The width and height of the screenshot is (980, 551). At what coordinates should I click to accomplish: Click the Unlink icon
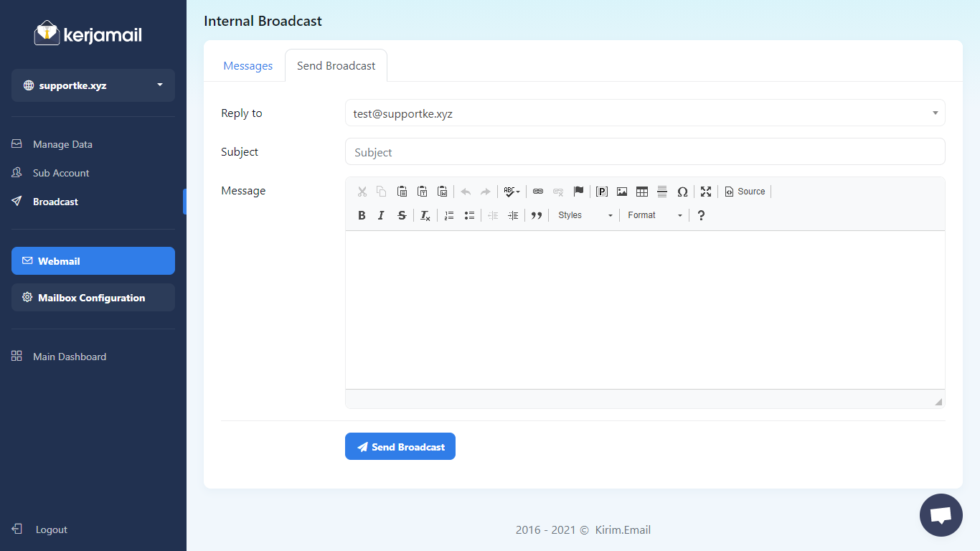(x=558, y=192)
